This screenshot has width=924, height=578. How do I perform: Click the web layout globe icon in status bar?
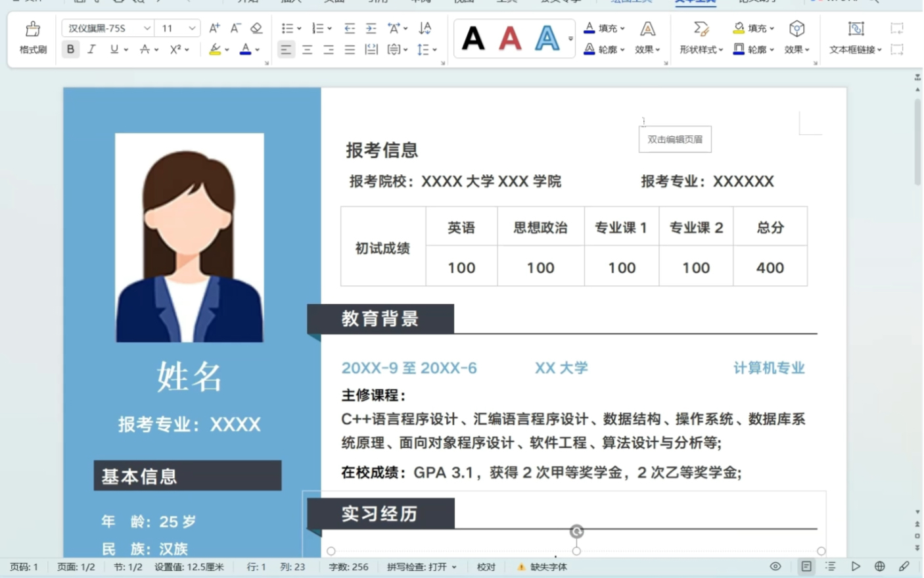880,567
